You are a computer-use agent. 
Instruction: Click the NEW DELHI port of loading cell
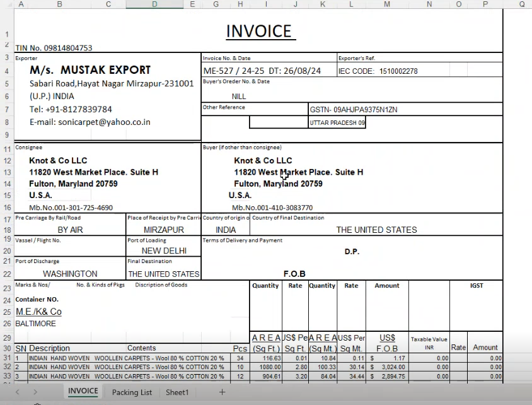click(164, 250)
